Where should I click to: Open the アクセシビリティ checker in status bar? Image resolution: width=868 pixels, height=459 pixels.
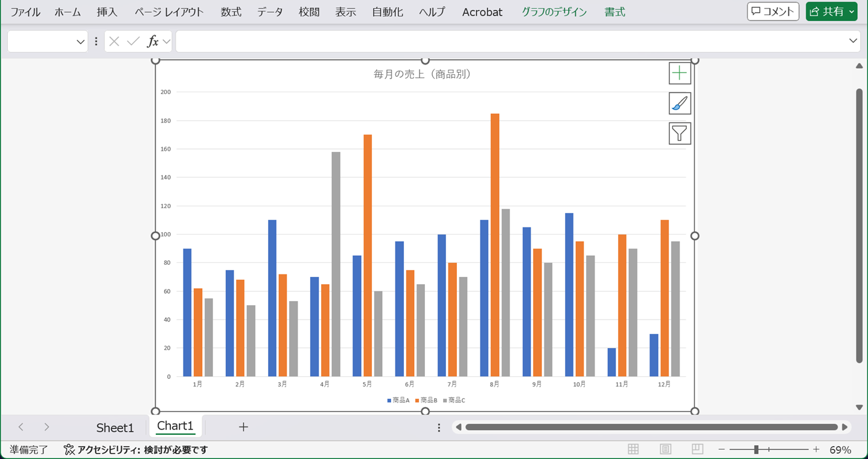(139, 449)
